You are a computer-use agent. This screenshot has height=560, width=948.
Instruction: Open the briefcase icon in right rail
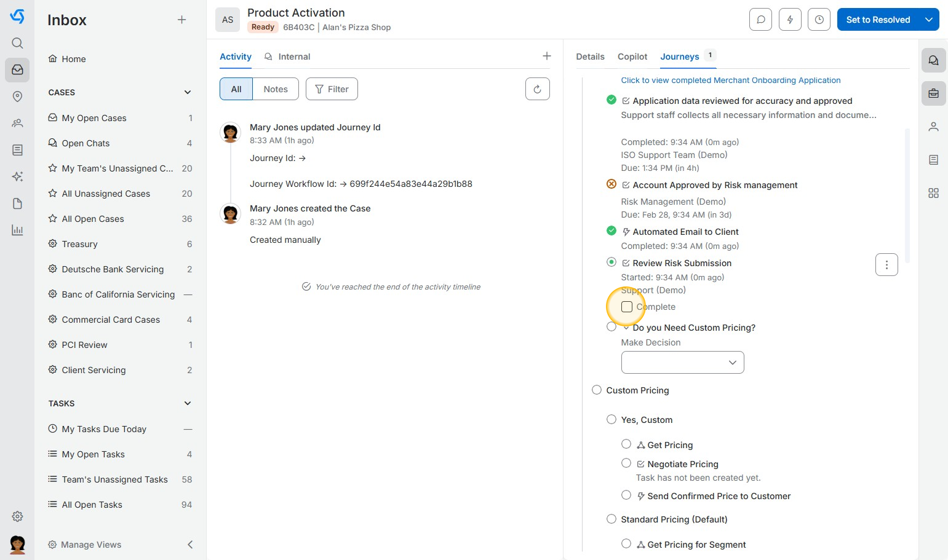click(933, 93)
